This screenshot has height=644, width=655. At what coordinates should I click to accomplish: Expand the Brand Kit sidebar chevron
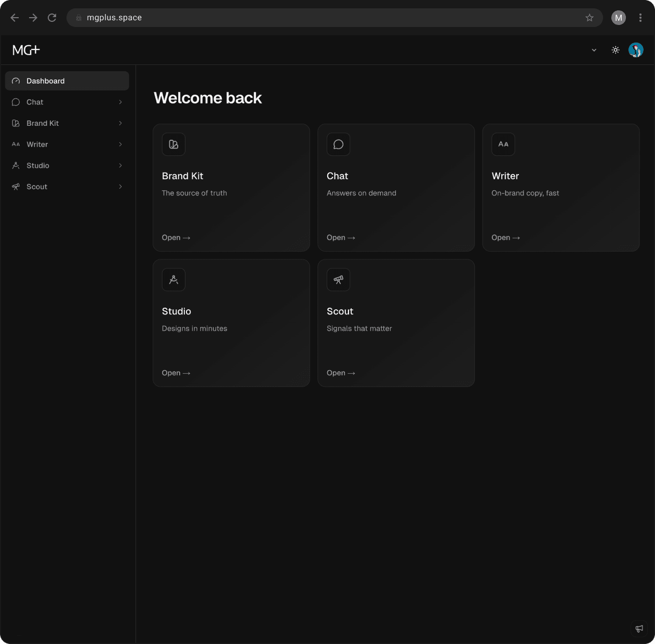(121, 123)
